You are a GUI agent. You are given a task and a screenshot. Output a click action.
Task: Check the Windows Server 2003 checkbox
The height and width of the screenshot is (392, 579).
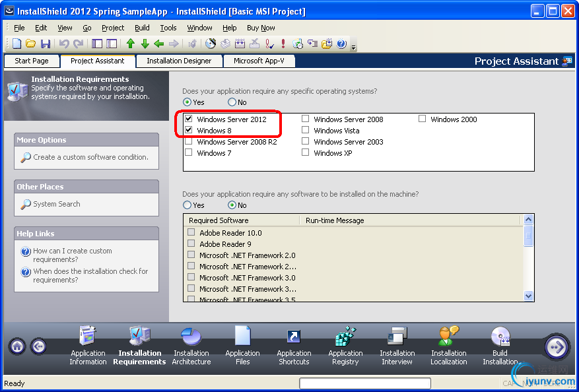point(306,141)
